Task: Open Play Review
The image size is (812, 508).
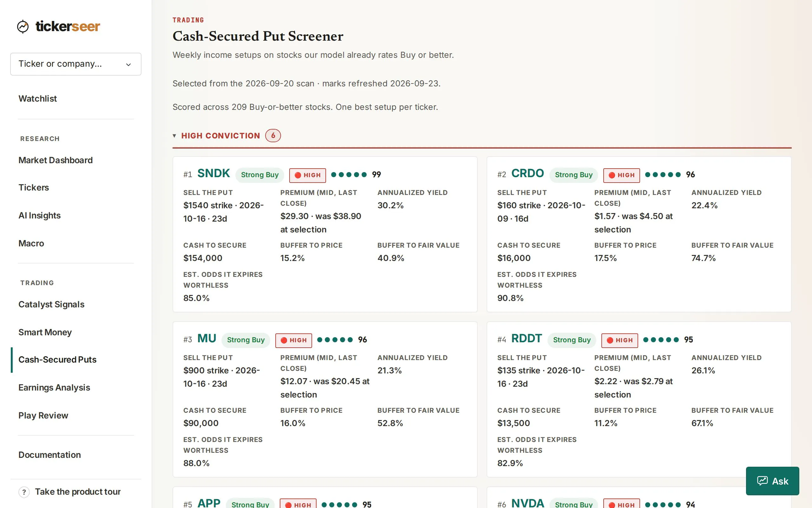Action: (43, 415)
